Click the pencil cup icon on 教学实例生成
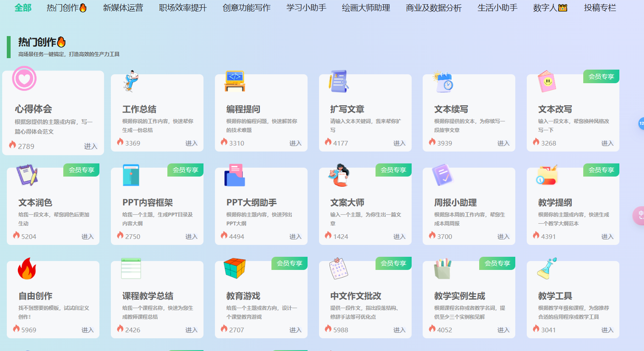The height and width of the screenshot is (351, 644). [x=442, y=268]
